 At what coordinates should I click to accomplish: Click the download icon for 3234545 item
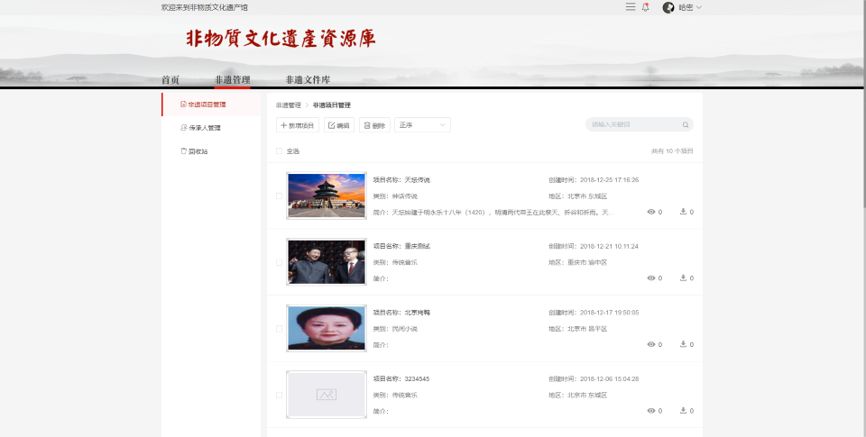click(x=683, y=410)
